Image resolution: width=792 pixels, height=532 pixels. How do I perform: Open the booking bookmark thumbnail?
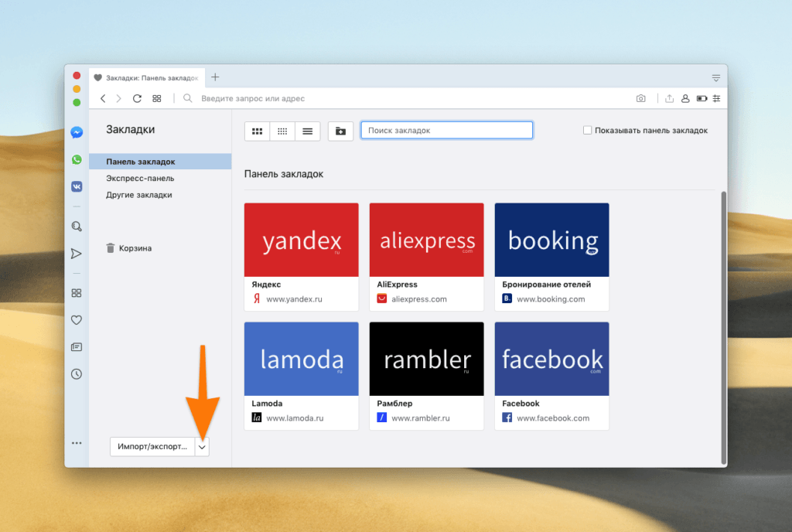(x=552, y=240)
